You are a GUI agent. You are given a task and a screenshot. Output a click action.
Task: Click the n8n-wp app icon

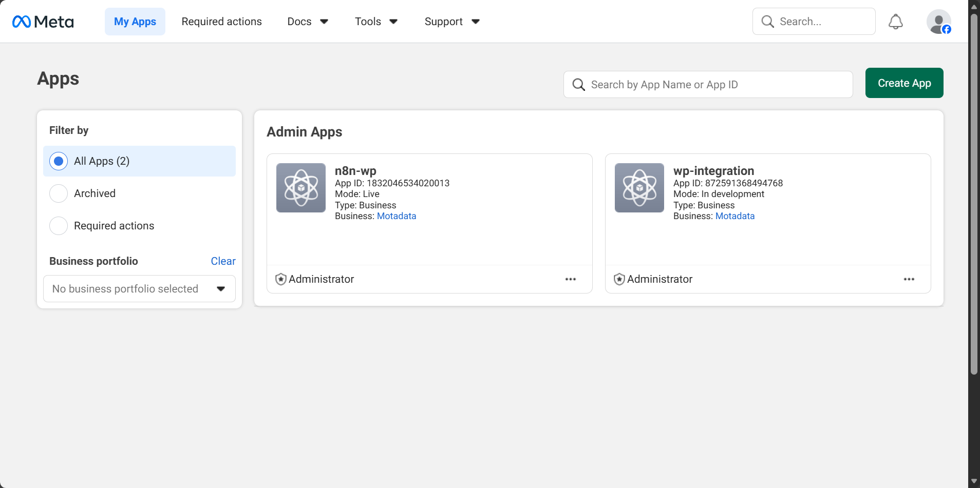[x=301, y=188]
